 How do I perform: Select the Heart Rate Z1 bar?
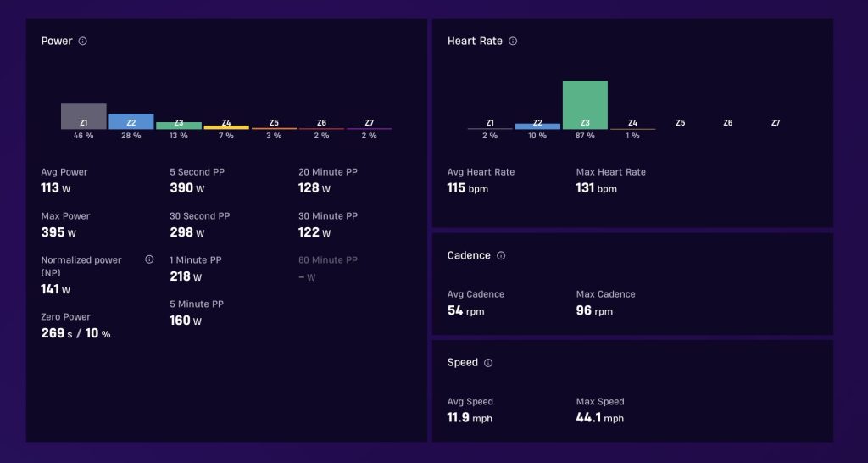click(x=490, y=129)
